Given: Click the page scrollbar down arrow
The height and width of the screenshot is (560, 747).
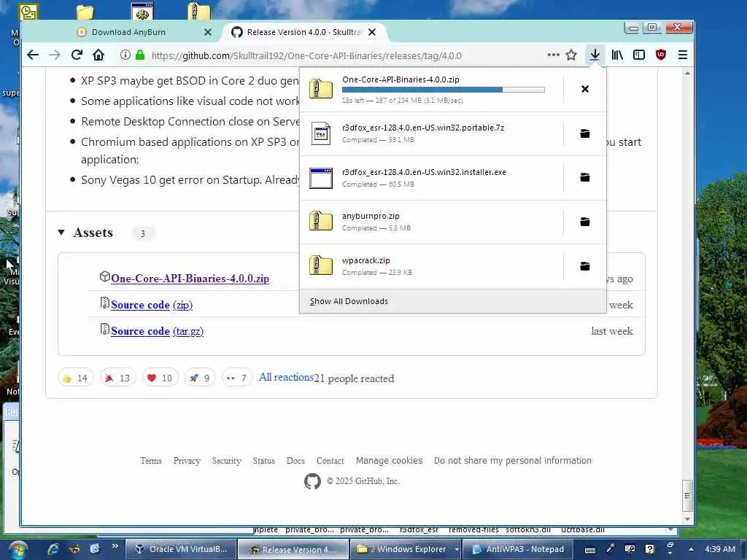Looking at the screenshot, I should click(687, 519).
